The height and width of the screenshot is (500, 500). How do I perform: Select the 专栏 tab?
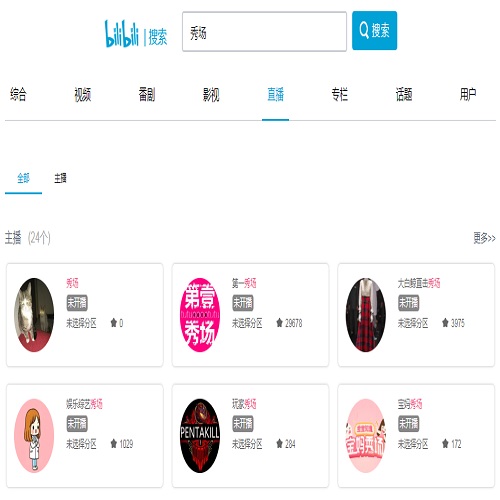pyautogui.click(x=339, y=94)
